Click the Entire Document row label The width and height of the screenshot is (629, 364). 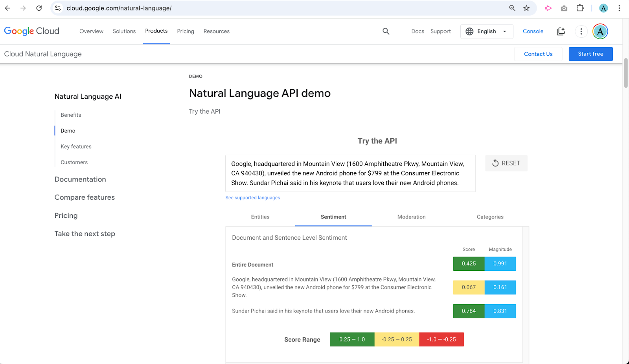coord(252,265)
